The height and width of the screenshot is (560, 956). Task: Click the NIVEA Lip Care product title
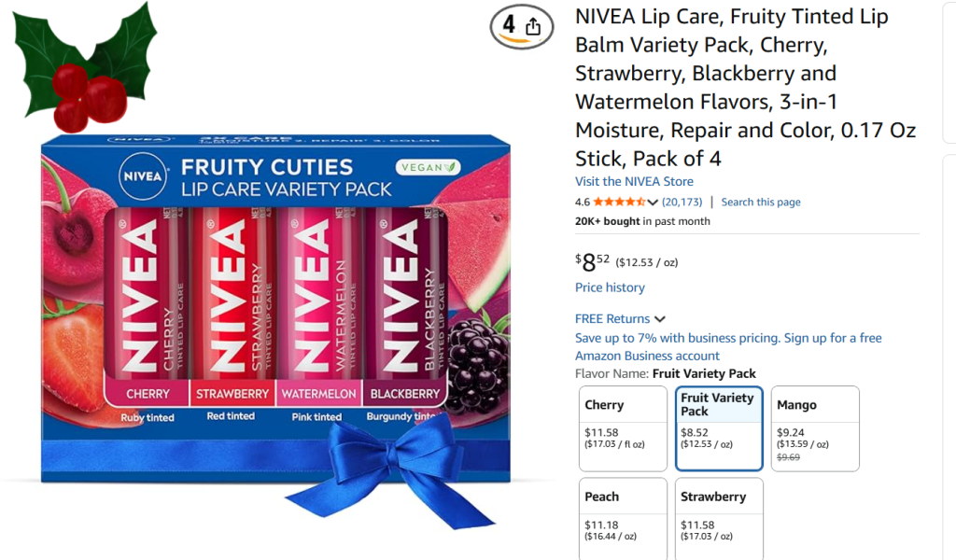[x=745, y=87]
